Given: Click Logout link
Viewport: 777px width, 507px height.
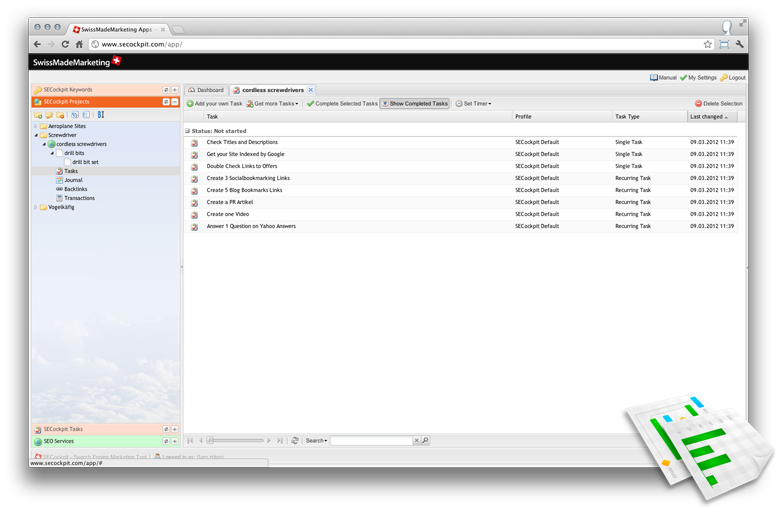Looking at the screenshot, I should 733,77.
